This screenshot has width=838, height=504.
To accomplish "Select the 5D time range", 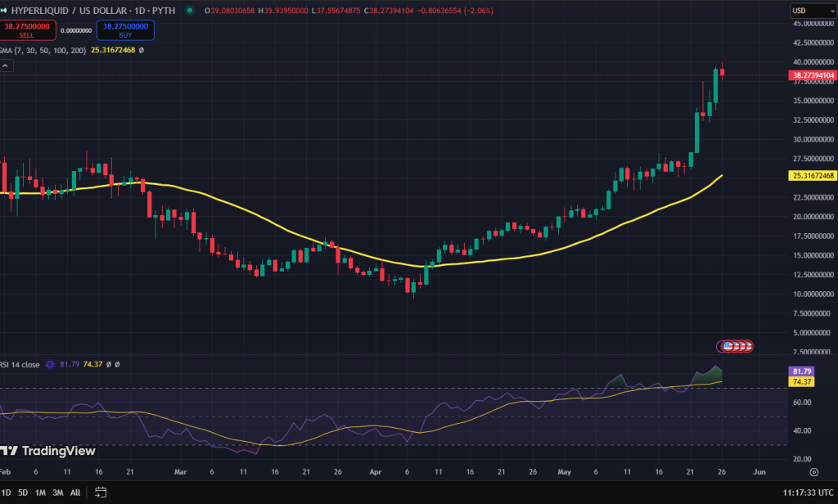I will point(23,493).
